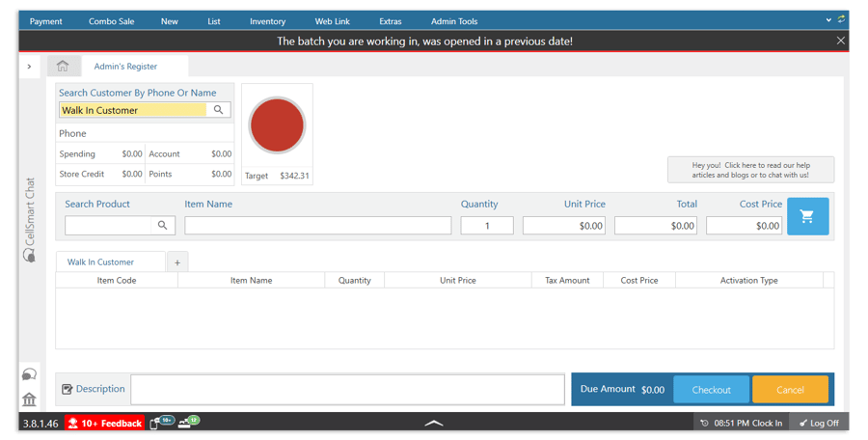
Task: Click the register icon with green 12 badge
Action: coord(188,423)
